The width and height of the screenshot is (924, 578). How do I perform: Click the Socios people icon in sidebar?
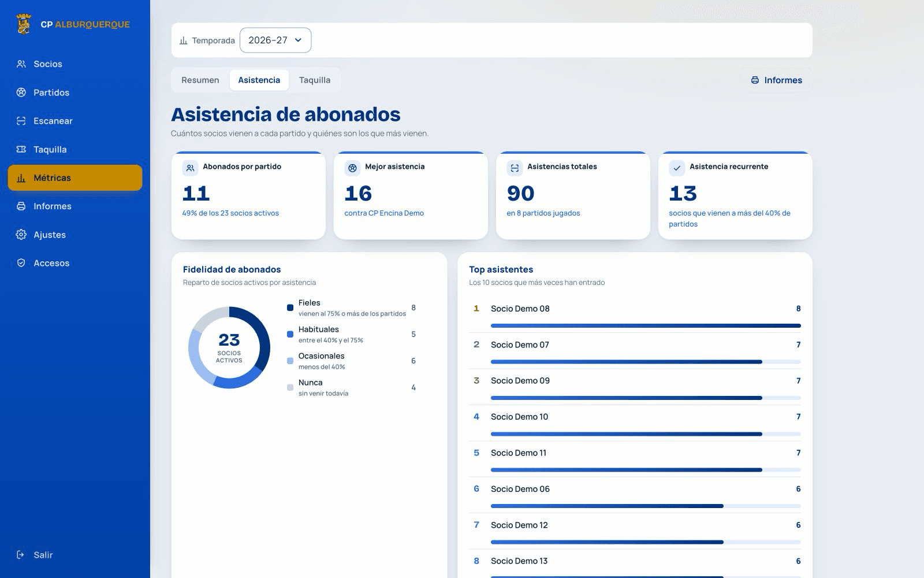(x=21, y=64)
